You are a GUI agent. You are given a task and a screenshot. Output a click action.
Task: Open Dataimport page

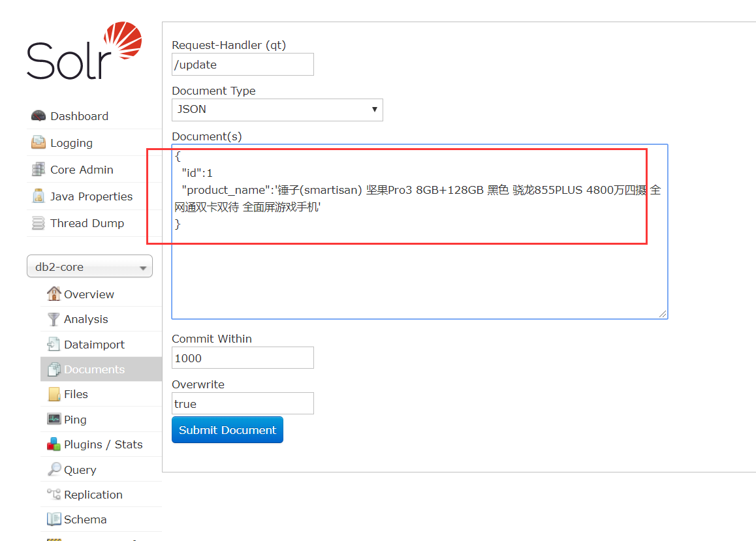click(94, 345)
